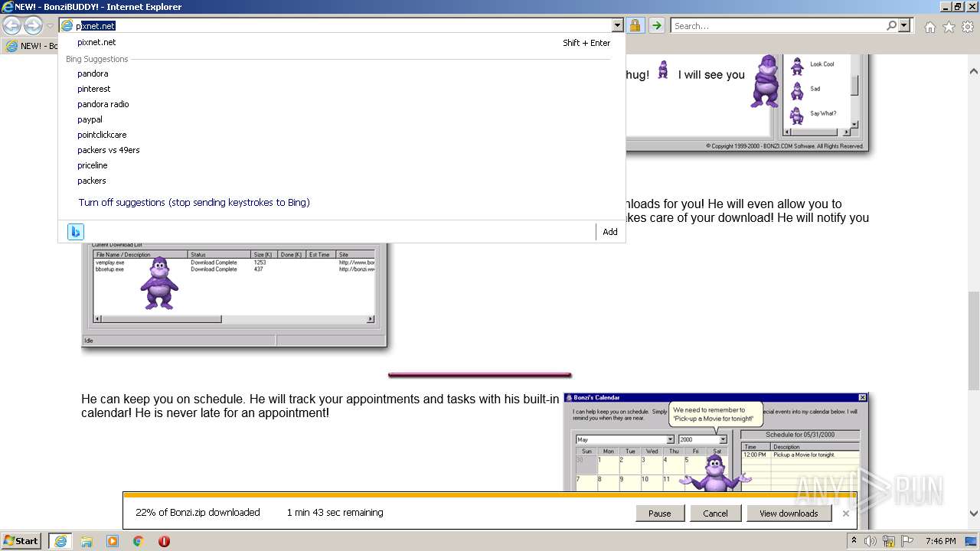Click the Add search provider button
The image size is (980, 551).
click(609, 232)
